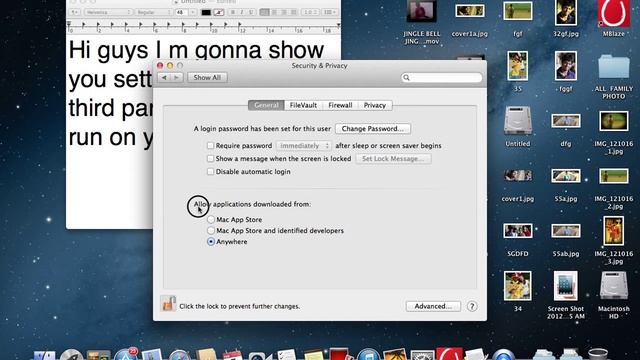Switch to the General tab
This screenshot has height=360, width=640.
(x=266, y=105)
